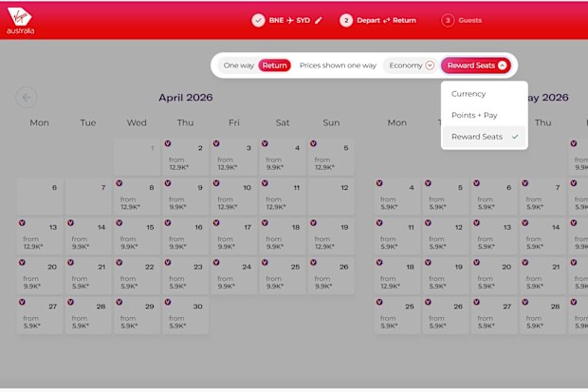Screen dimensions: 588x392
Task: Go to previous month arrow
Action: 27,98
